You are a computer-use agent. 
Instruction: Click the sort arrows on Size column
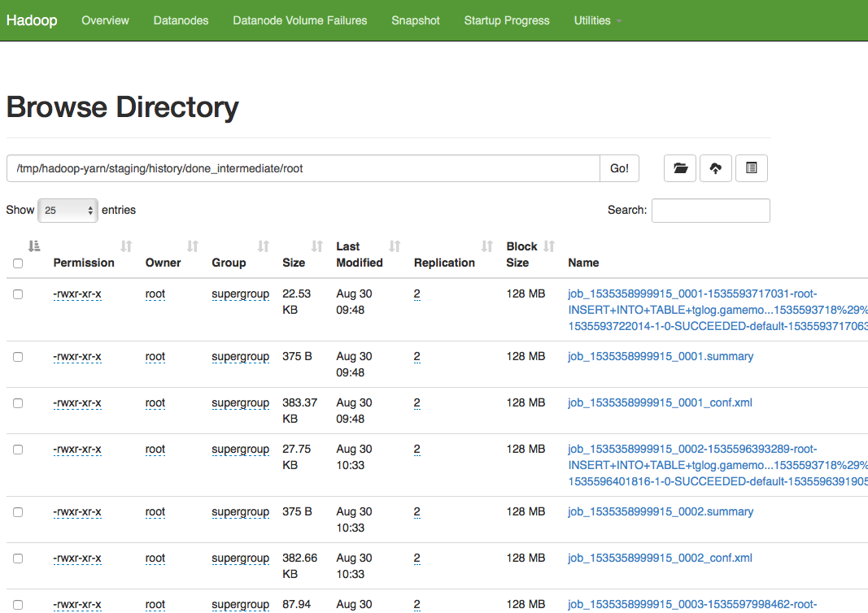(x=317, y=246)
